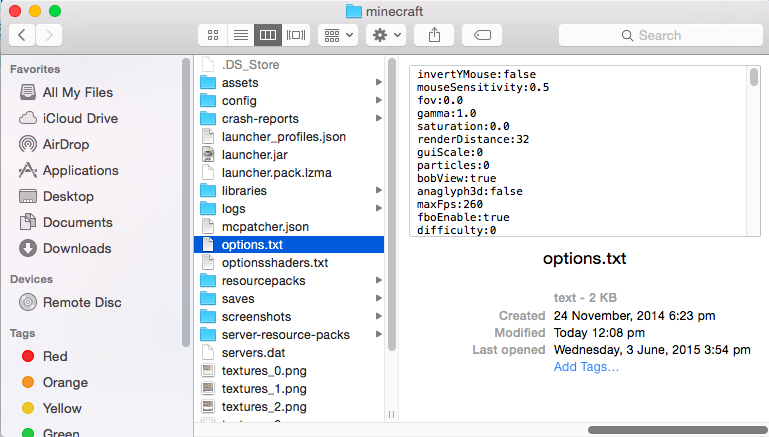769x437 pixels.
Task: Click the Edit Tags toolbar button
Action: click(481, 35)
